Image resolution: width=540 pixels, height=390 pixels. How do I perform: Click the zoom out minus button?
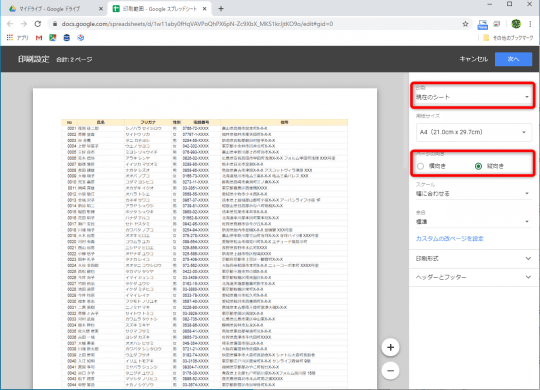(390, 371)
